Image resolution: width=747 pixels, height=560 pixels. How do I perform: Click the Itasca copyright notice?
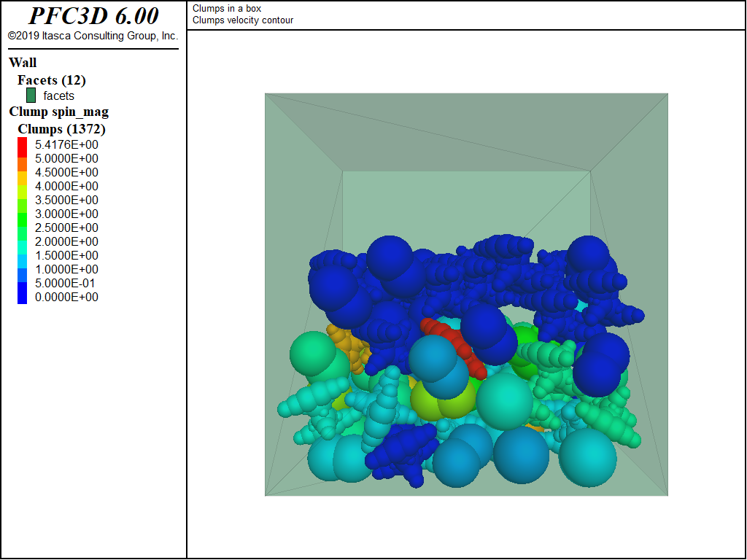click(92, 35)
